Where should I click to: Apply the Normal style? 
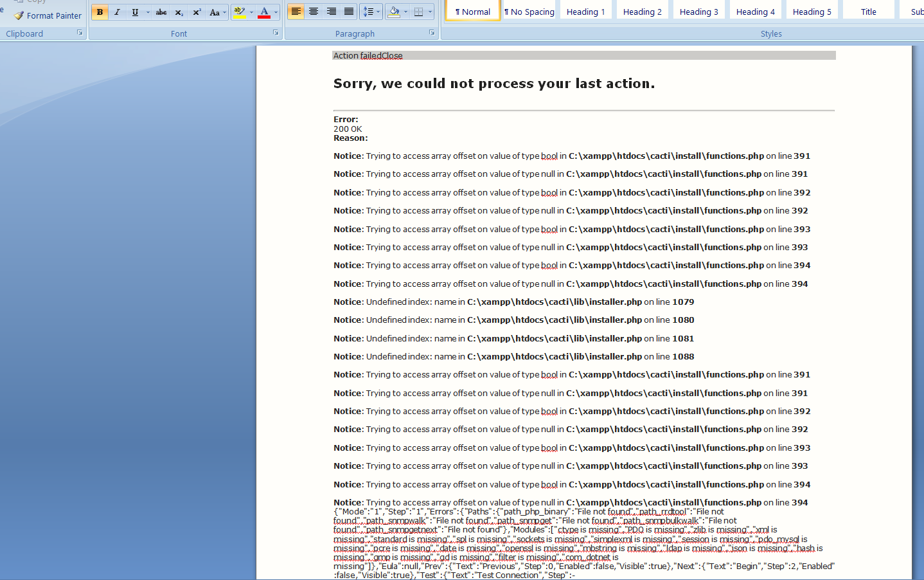click(x=473, y=10)
